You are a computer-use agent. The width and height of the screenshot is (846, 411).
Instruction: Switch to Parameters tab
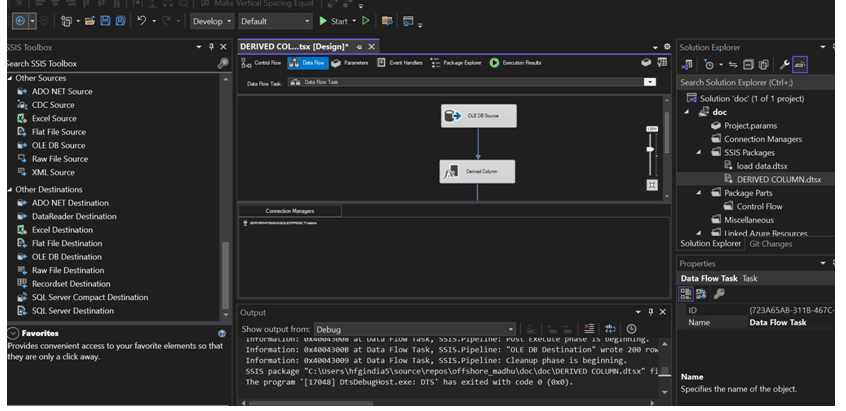tap(350, 63)
